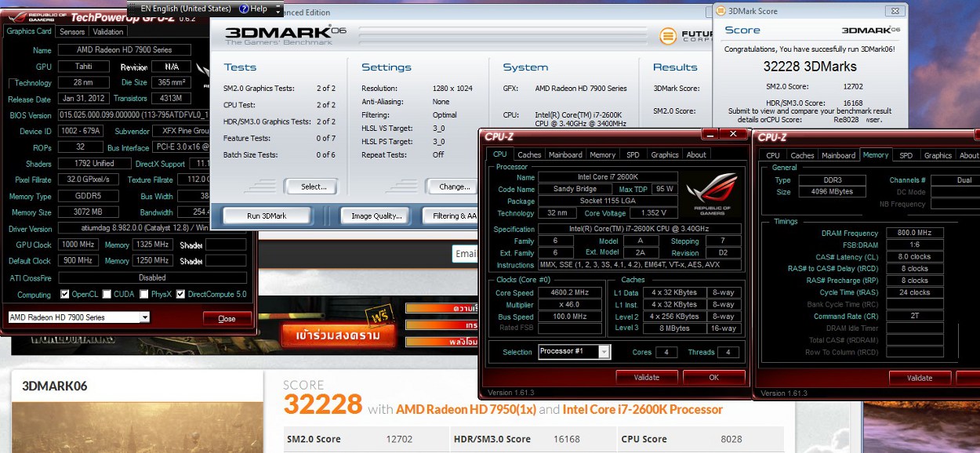Viewport: 980px width, 453px height.
Task: Open EN English language selector
Action: pos(184,9)
